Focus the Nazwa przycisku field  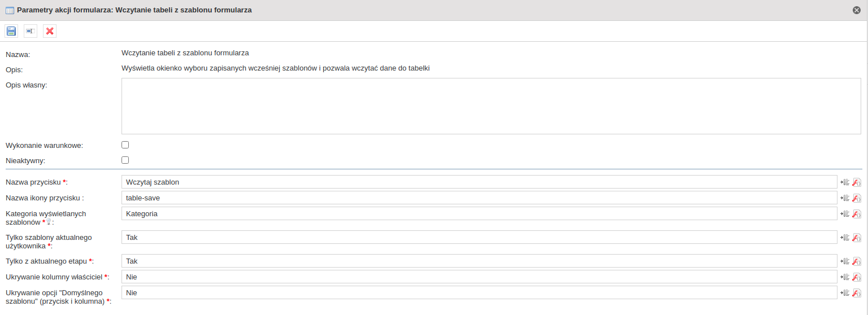click(x=479, y=182)
